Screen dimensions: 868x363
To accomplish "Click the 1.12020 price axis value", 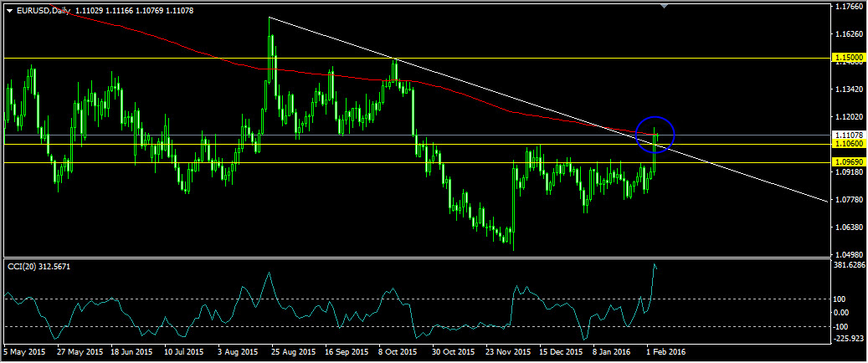I will (850, 117).
